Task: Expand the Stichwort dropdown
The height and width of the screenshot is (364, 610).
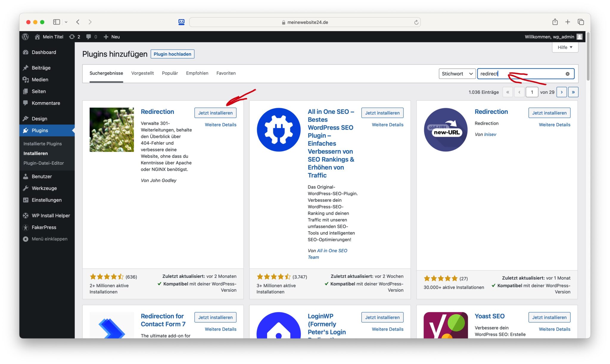Action: click(x=457, y=74)
